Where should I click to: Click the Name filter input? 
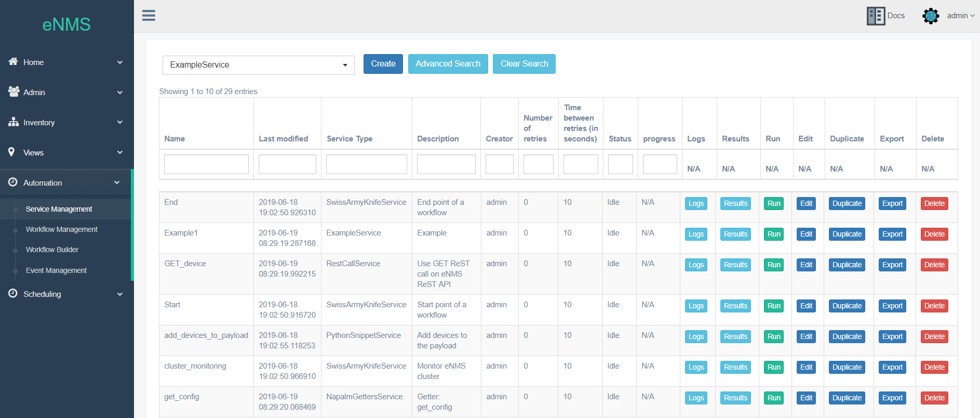point(206,164)
